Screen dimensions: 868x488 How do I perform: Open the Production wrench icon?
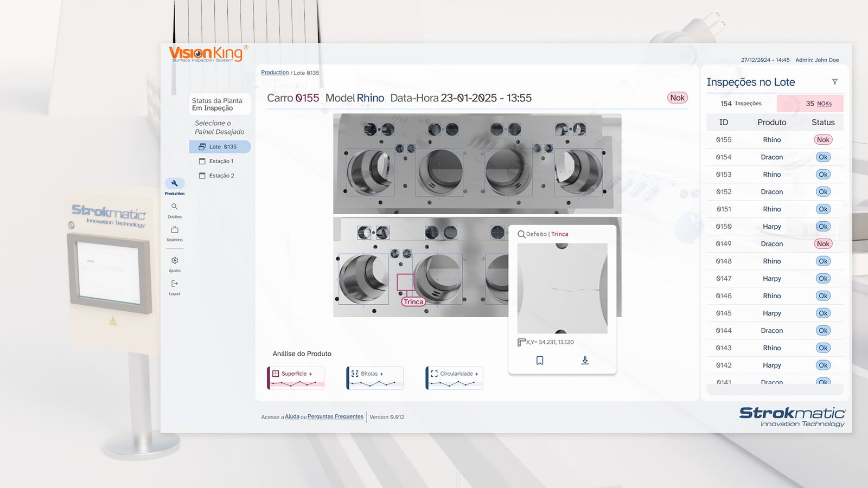point(174,184)
